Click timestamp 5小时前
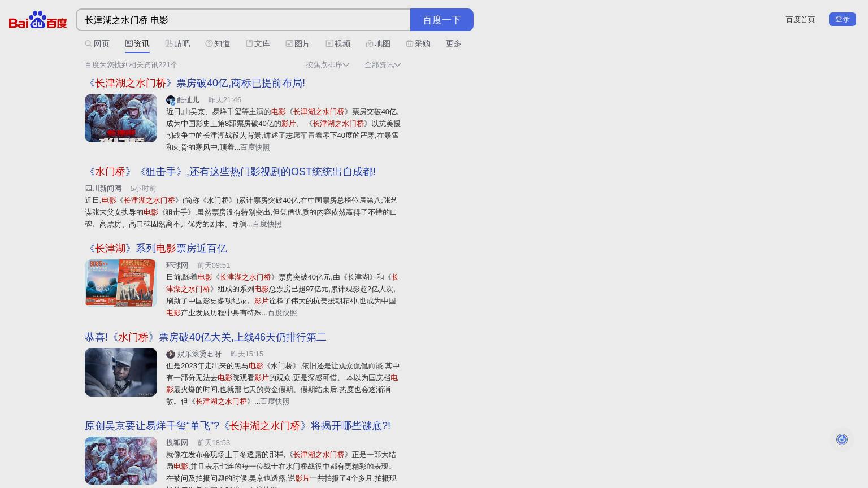This screenshot has height=488, width=868. click(143, 188)
